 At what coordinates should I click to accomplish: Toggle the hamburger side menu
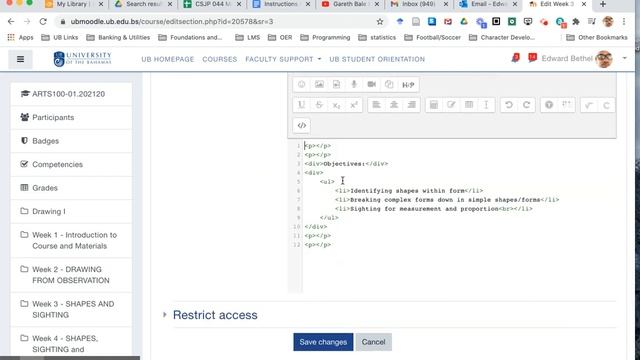20,59
